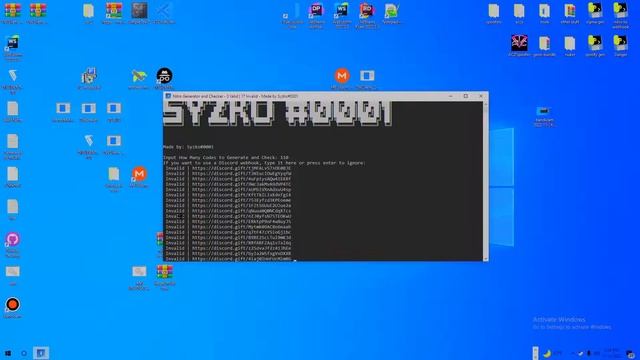Viewport: 640px width, 360px height.
Task: Open the JetBrains DP shortcut in the top row
Action: 316,10
